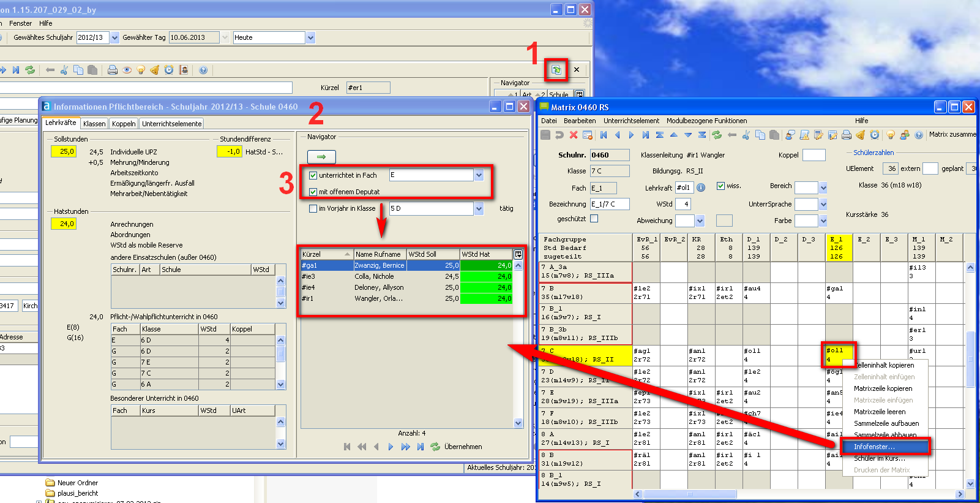Open 'Neuer Ordner' folder in background

pos(72,483)
